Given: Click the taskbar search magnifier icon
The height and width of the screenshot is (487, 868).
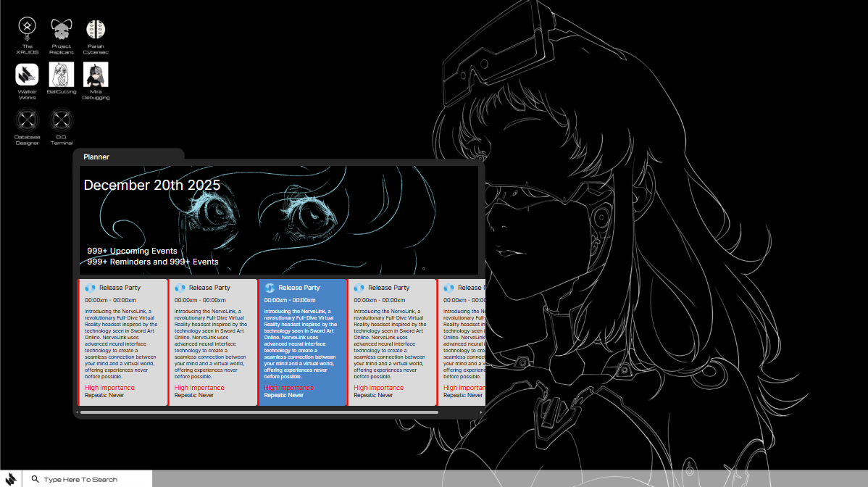Looking at the screenshot, I should [35, 479].
